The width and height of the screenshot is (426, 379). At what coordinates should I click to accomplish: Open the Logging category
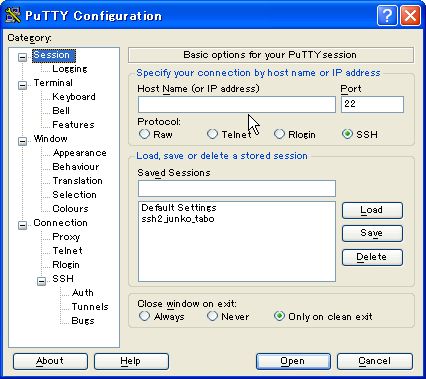coord(70,69)
